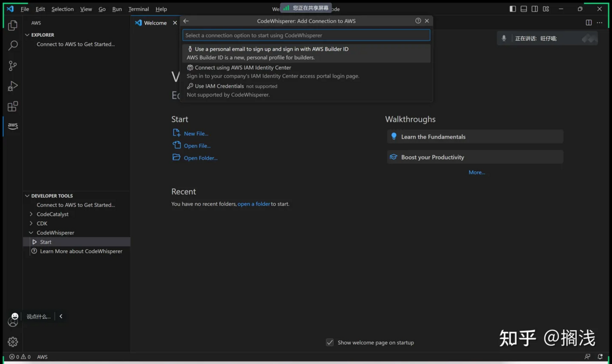This screenshot has height=364, width=612.
Task: Split the editor to the right
Action: [589, 23]
